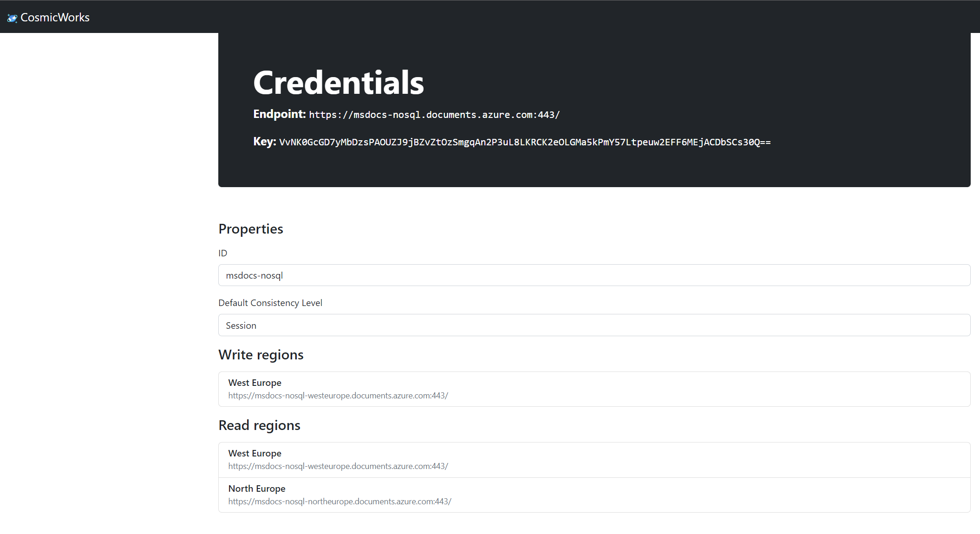Click the account key value text
Image resolution: width=980 pixels, height=534 pixels.
(x=525, y=142)
